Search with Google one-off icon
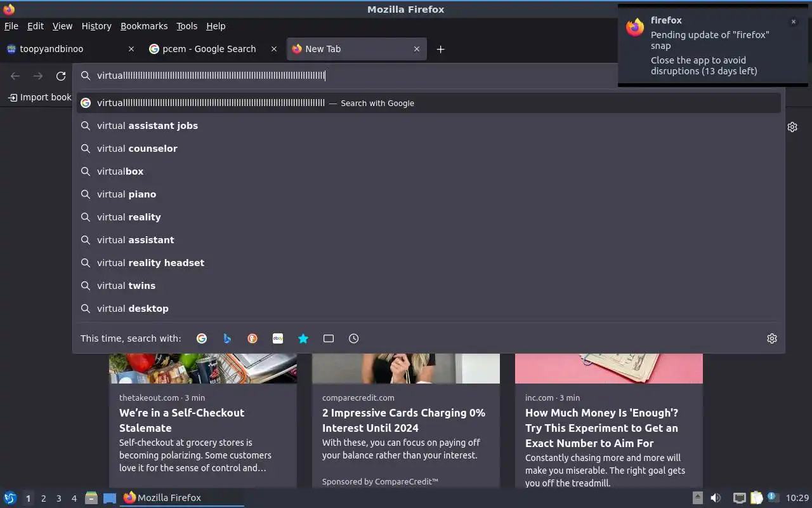The image size is (812, 508). (202, 338)
